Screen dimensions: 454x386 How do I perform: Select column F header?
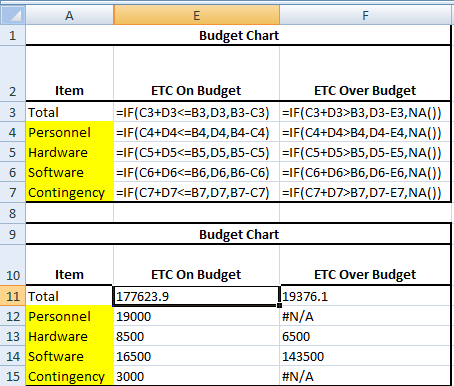(365, 15)
